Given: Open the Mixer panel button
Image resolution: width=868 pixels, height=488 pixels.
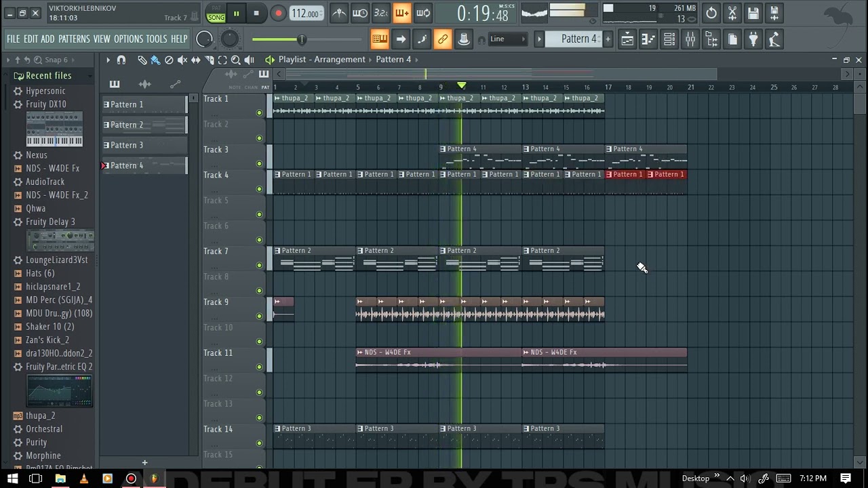Looking at the screenshot, I should pos(690,39).
